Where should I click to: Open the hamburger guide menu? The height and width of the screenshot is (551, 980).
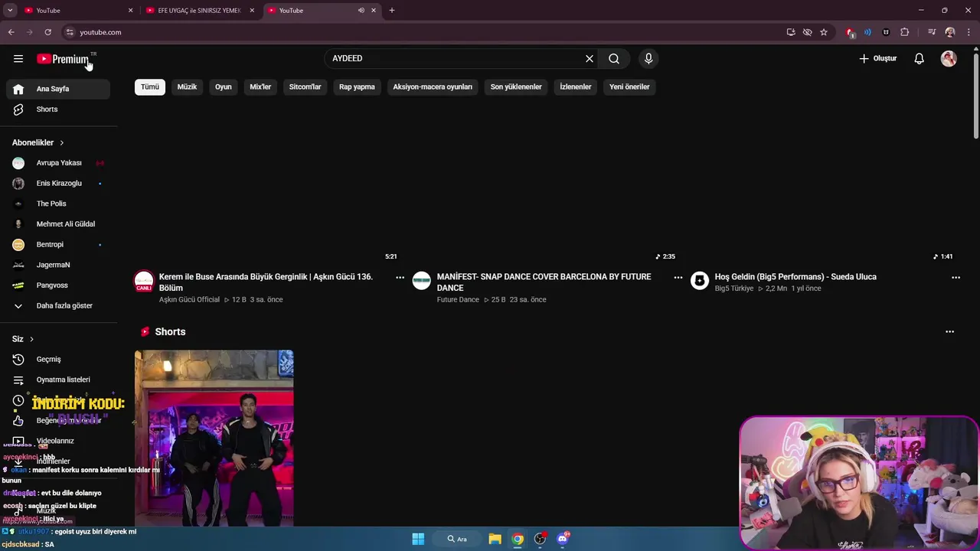tap(18, 59)
